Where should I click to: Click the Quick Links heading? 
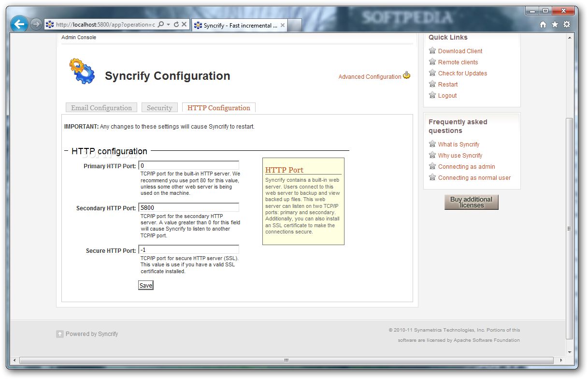448,37
